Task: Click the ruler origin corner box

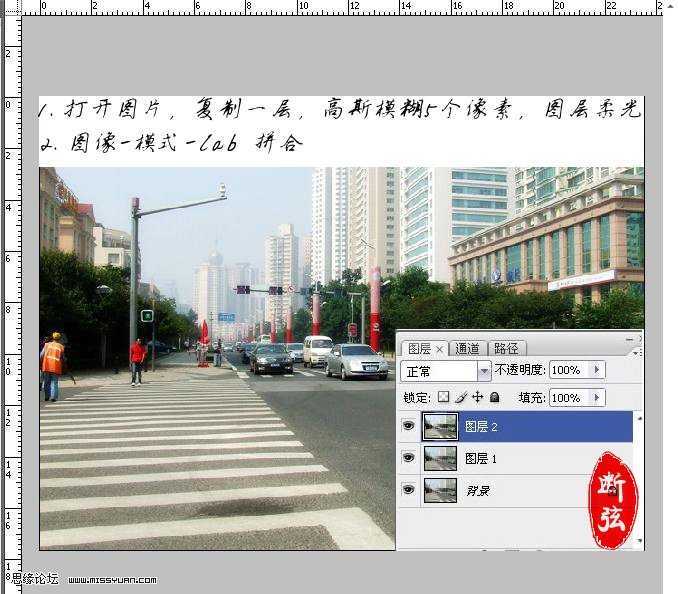Action: pyautogui.click(x=13, y=7)
